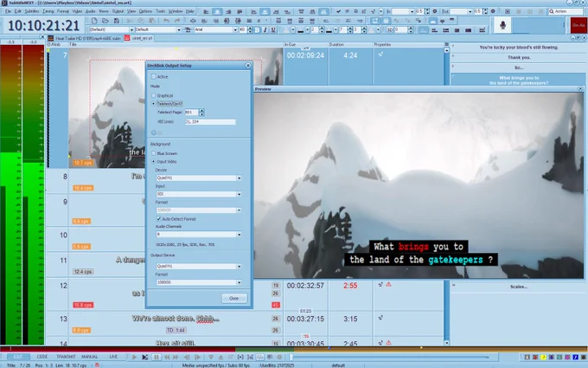Toggle the Auto Detect Format checkbox
588x368 pixels.
(158, 218)
